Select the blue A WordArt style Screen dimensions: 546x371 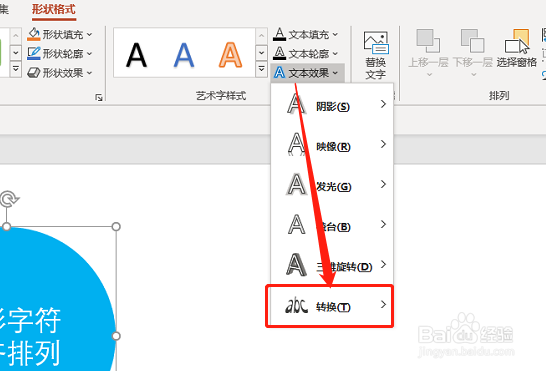click(x=184, y=55)
